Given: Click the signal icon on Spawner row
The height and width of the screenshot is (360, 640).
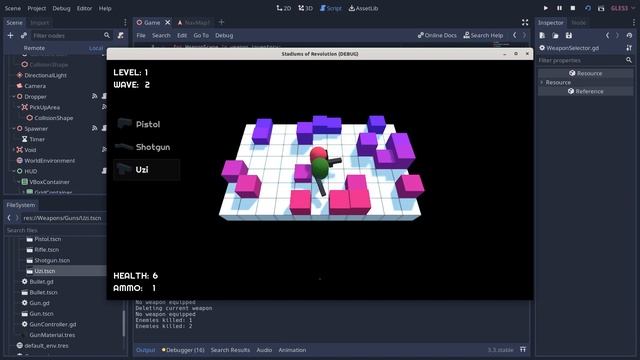Looking at the screenshot, I should click(x=95, y=128).
